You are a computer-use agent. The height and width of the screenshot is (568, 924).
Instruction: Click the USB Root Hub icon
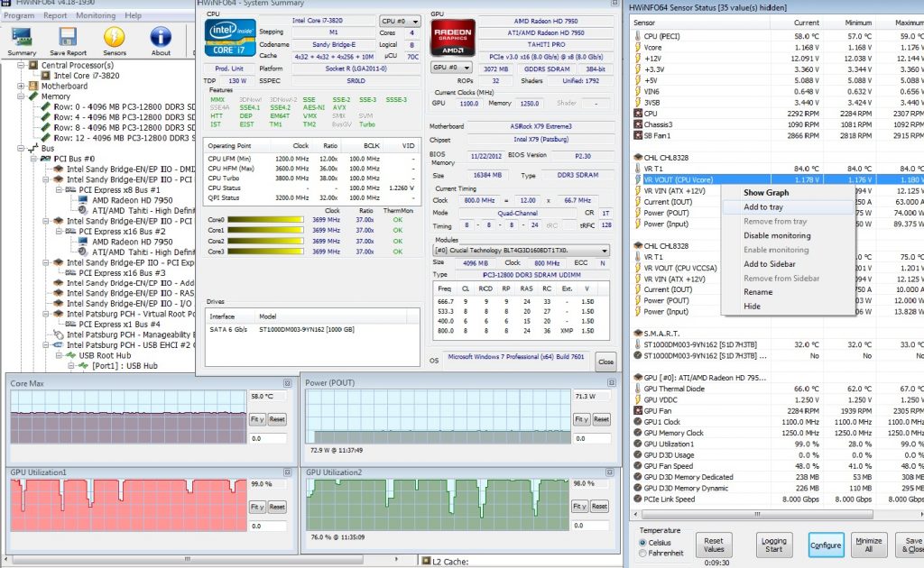click(x=71, y=355)
